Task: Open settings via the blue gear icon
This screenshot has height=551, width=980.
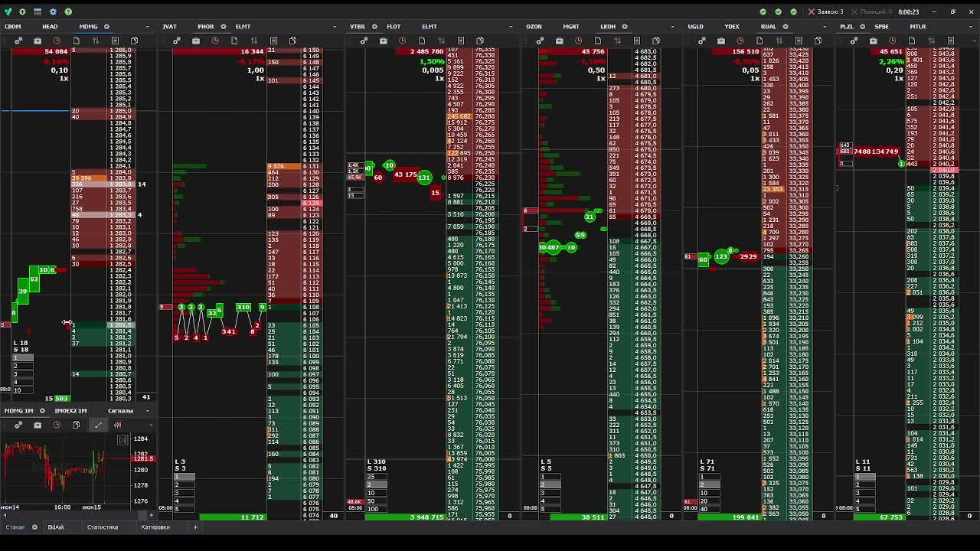Action: (53, 11)
